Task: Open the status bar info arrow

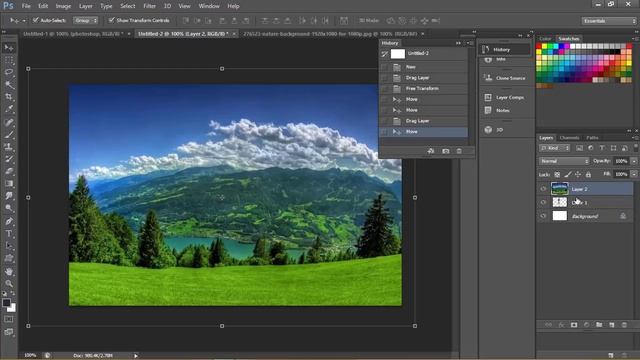Action: click(x=136, y=356)
